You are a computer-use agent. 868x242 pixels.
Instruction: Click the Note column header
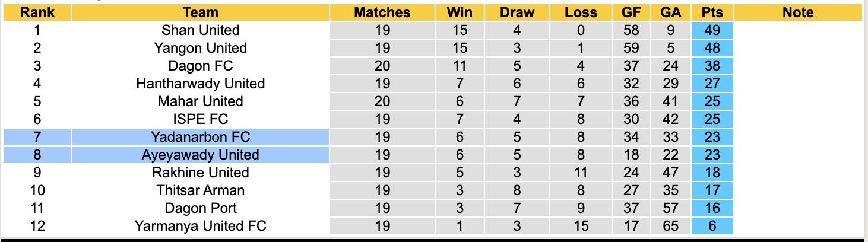[x=798, y=12]
